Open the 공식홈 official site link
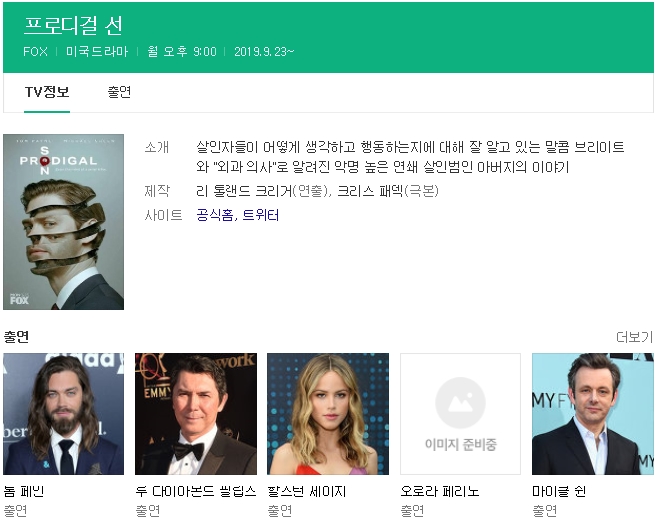Viewport: 661px width, 526px height. [215, 215]
